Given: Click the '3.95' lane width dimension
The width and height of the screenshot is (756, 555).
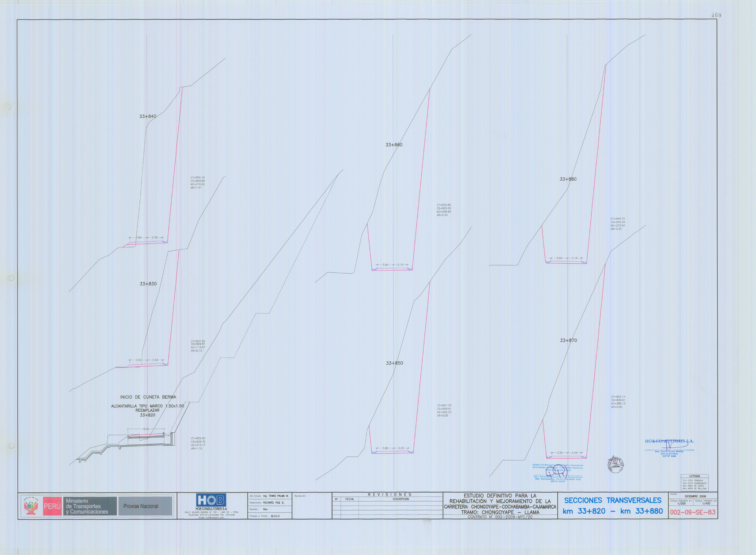Looking at the screenshot, I should [139, 360].
